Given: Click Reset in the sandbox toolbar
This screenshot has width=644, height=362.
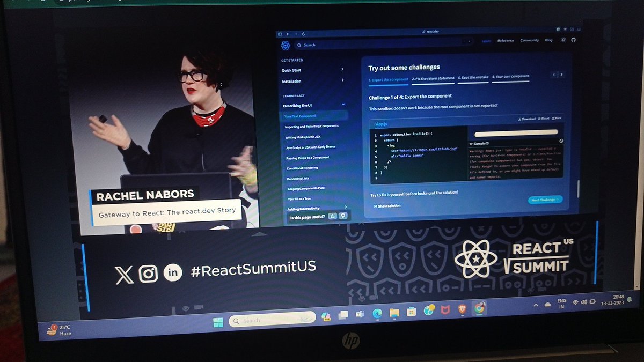Looking at the screenshot, I should click(x=543, y=118).
